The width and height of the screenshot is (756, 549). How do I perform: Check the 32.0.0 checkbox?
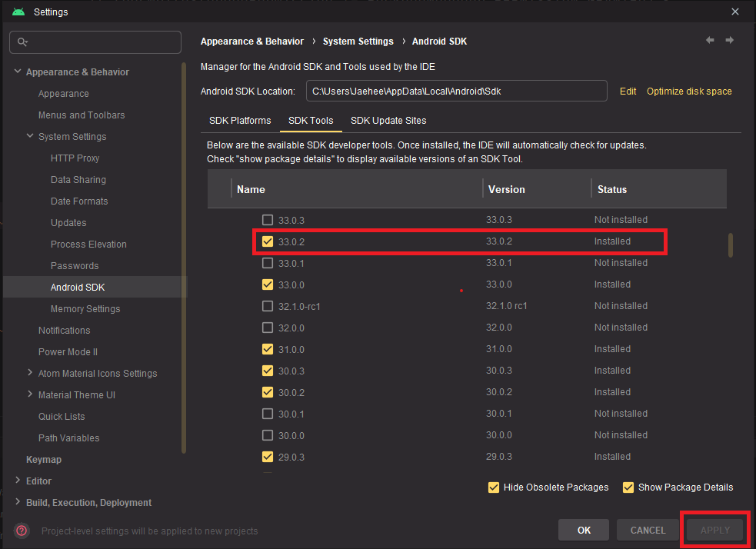coord(267,328)
